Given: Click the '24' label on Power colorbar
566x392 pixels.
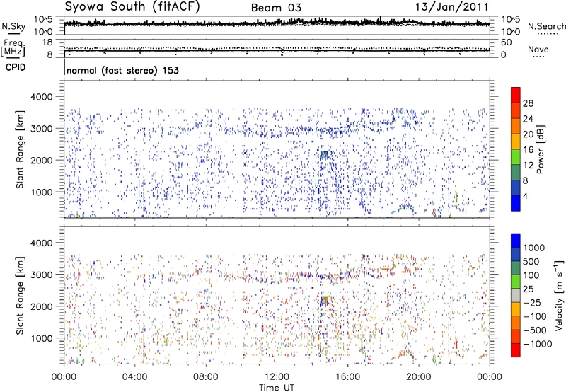Looking at the screenshot, I should click(x=528, y=119).
